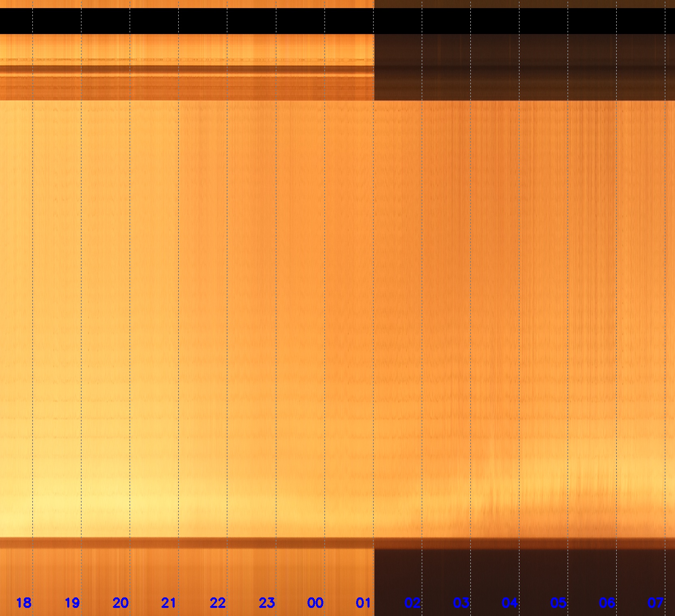This screenshot has height=616, width=675.
Task: Click the 22 hour label
Action: (218, 603)
